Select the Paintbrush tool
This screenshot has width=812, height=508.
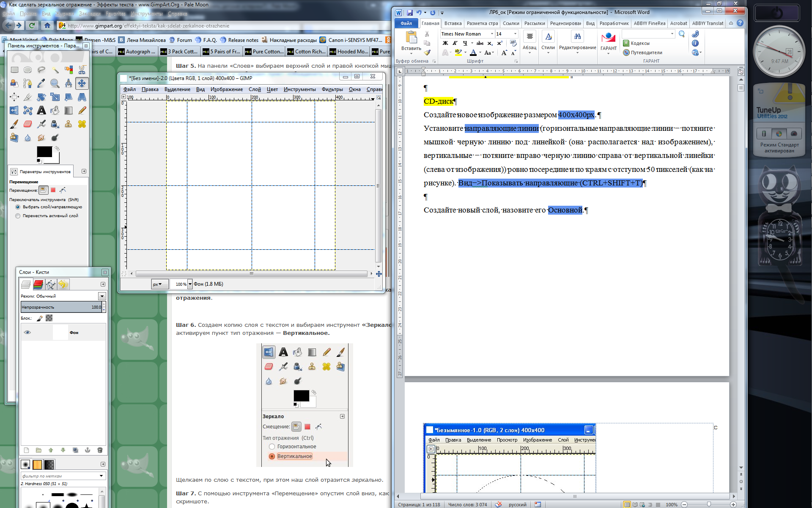click(14, 124)
